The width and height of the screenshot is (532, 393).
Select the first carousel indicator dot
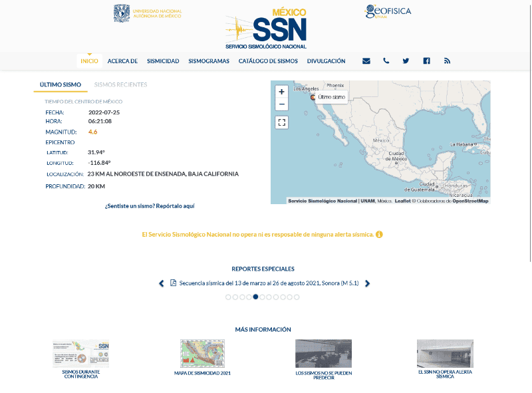pos(228,297)
